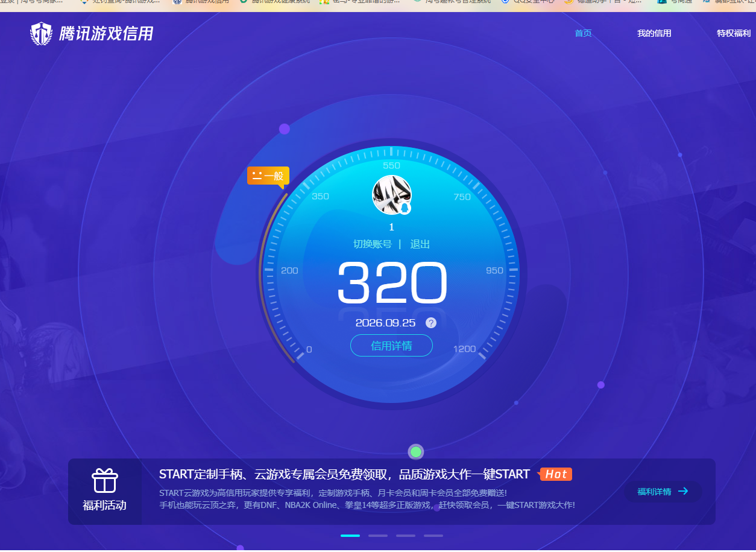Viewport: 756px width, 552px height.
Task: Click the banner description about START云游戏
Action: click(367, 499)
